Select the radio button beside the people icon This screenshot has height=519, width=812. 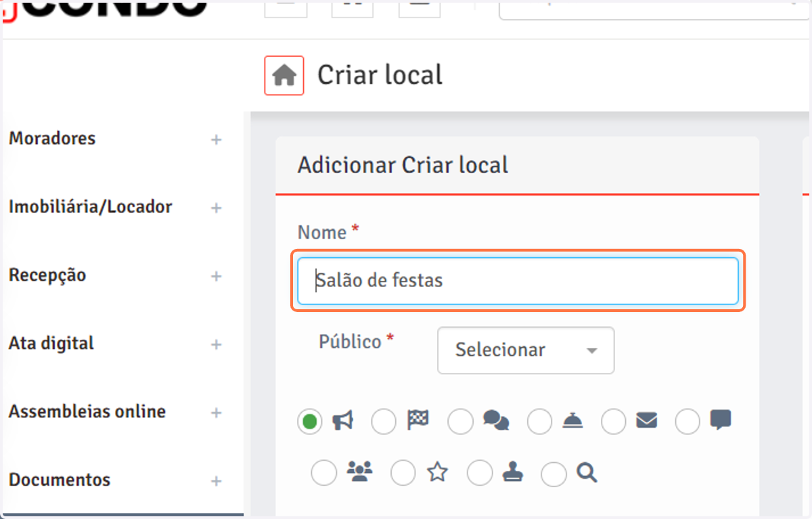pyautogui.click(x=323, y=473)
